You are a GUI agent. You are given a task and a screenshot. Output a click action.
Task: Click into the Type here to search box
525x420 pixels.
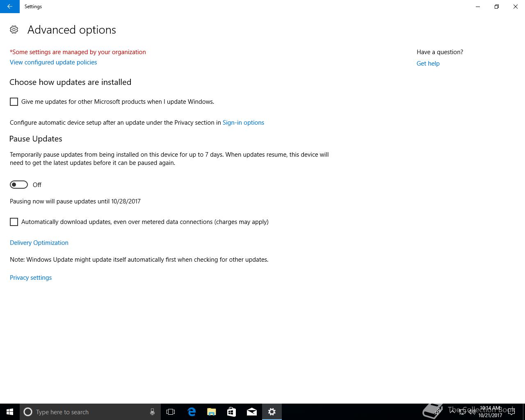[x=90, y=412]
